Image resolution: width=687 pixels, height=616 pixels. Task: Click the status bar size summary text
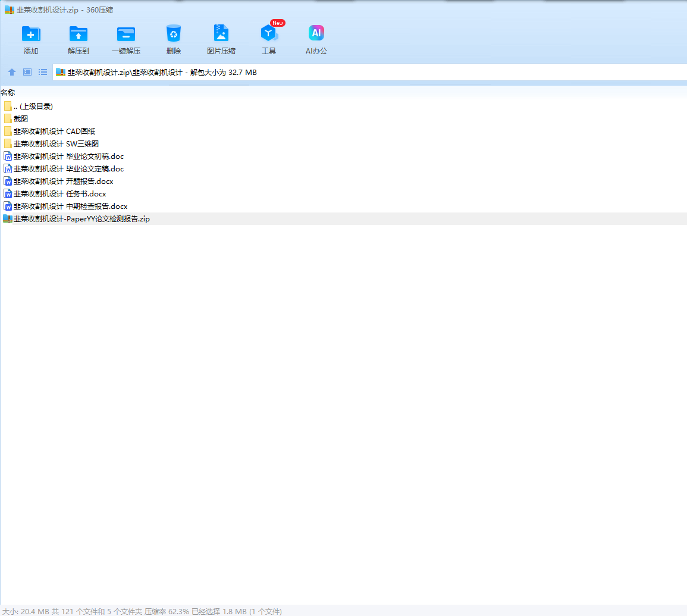142,611
